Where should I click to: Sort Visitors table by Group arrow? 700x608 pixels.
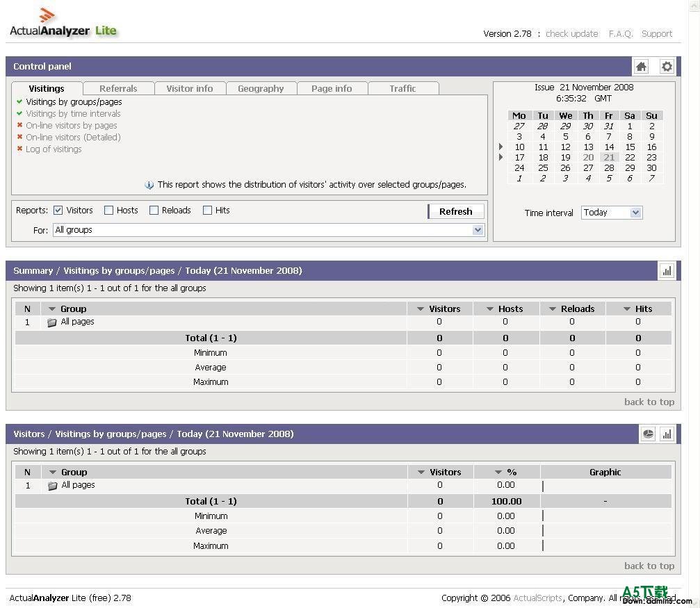pos(53,473)
